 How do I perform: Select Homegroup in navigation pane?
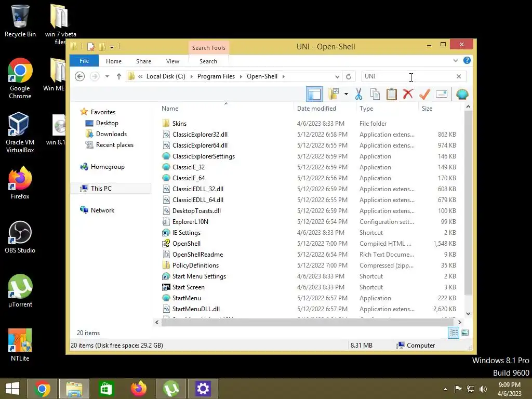(x=108, y=167)
